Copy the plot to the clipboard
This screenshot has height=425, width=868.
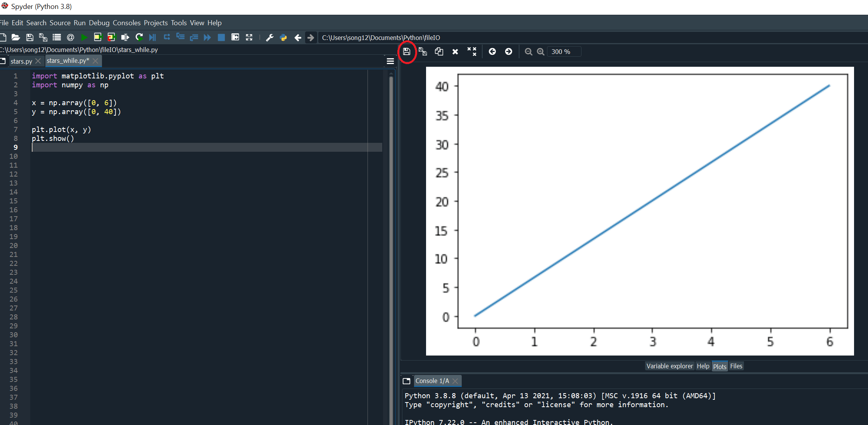click(439, 52)
